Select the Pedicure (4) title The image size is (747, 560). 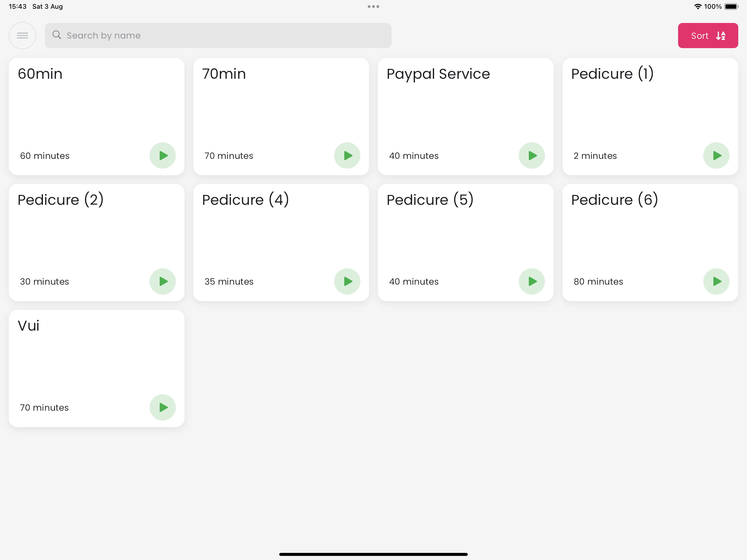point(246,200)
